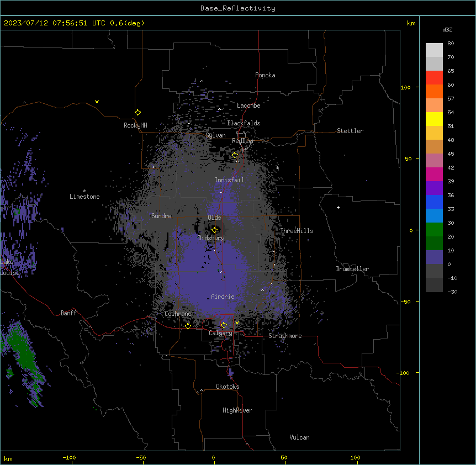This screenshot has height=465, width=476.
Task: Click the Strathmore label
Action: pyautogui.click(x=285, y=336)
